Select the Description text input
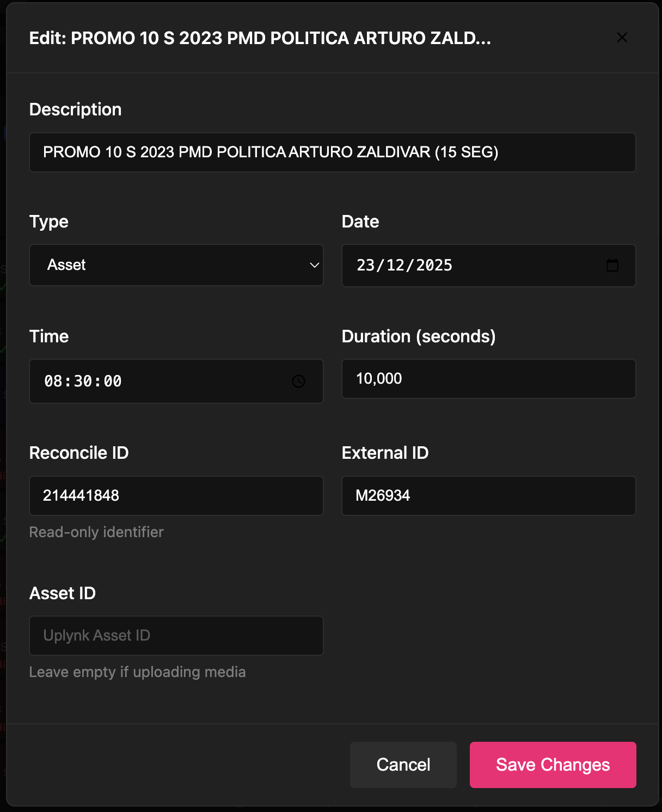 click(x=333, y=152)
